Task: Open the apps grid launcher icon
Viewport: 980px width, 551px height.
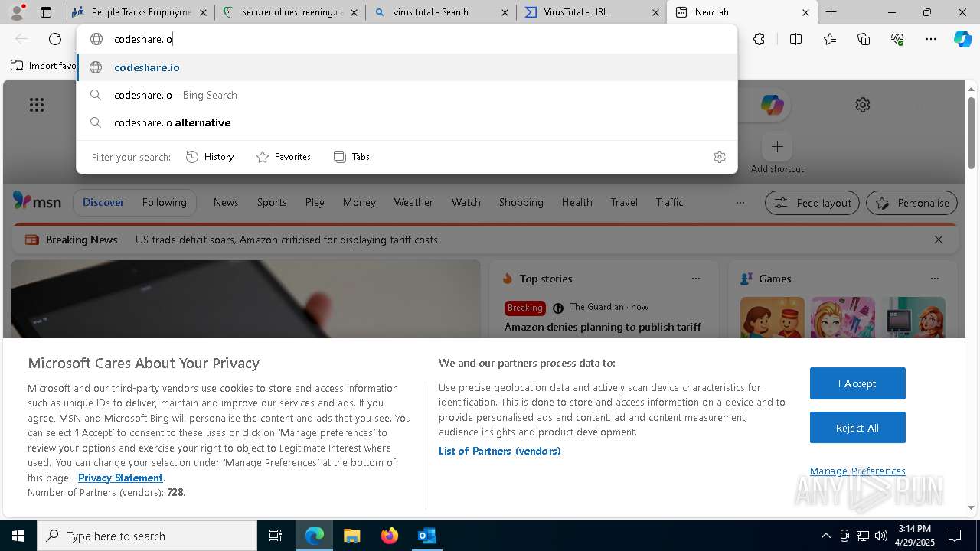Action: tap(36, 105)
